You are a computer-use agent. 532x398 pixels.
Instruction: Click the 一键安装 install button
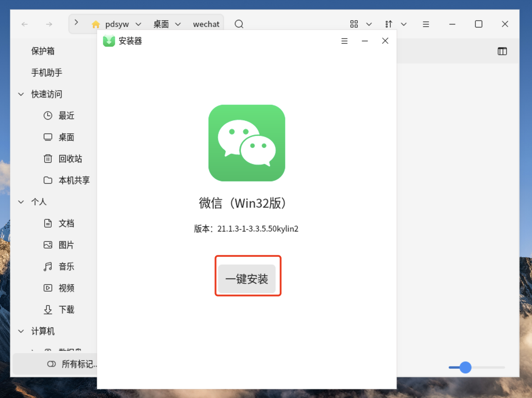click(247, 279)
